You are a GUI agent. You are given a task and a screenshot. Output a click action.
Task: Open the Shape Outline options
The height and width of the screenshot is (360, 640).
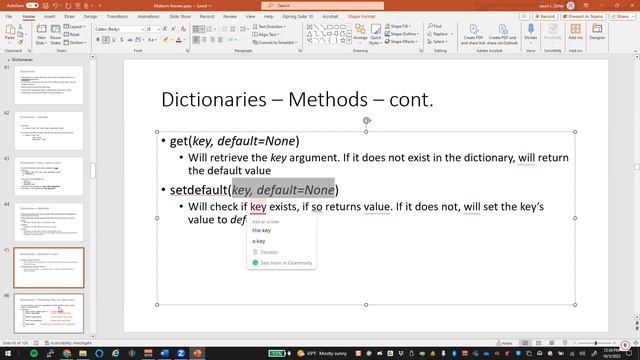coord(402,34)
